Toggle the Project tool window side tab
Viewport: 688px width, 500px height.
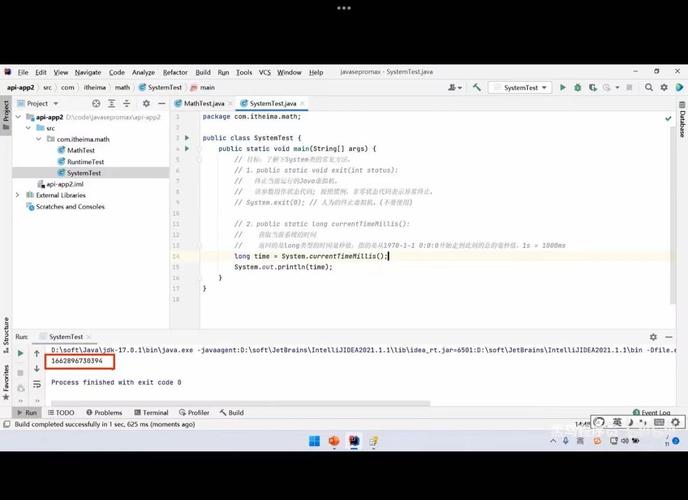point(5,110)
